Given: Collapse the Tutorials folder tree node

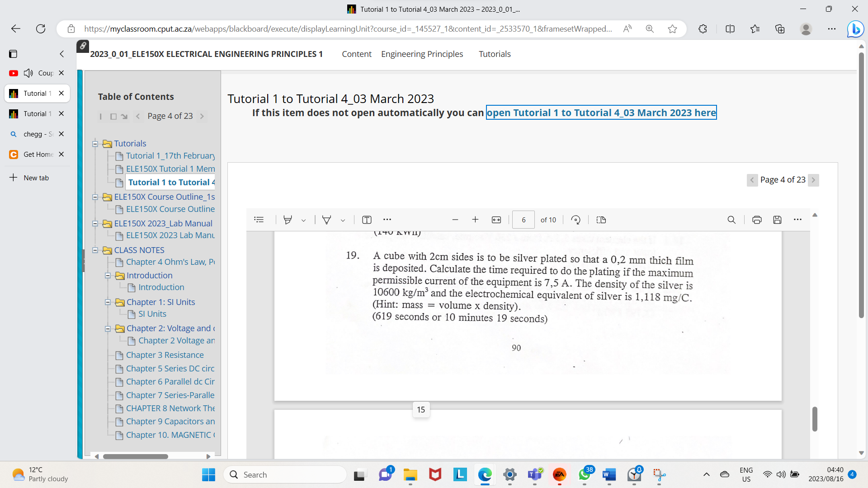Looking at the screenshot, I should click(x=95, y=144).
